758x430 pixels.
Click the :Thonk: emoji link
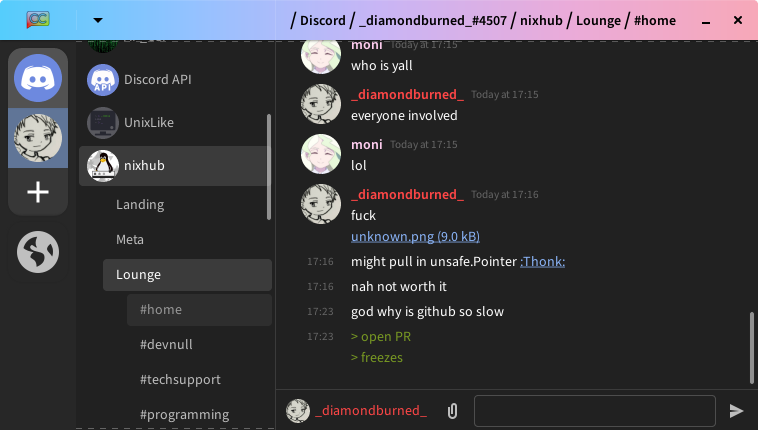542,262
